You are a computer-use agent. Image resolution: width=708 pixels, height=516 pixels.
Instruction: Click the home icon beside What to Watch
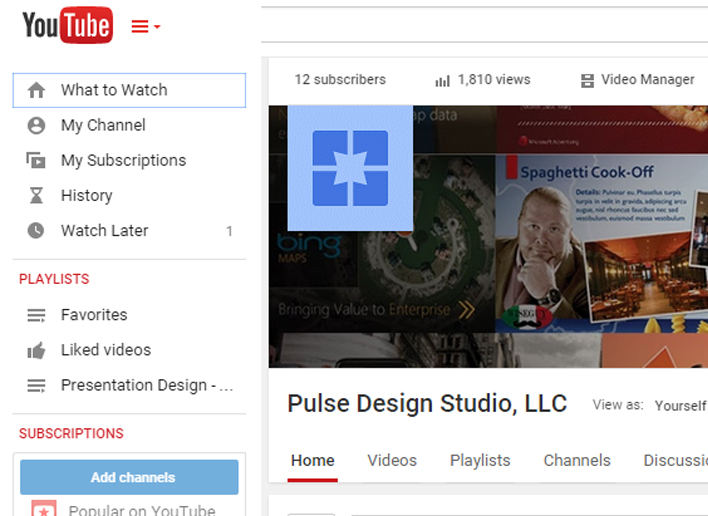36,90
